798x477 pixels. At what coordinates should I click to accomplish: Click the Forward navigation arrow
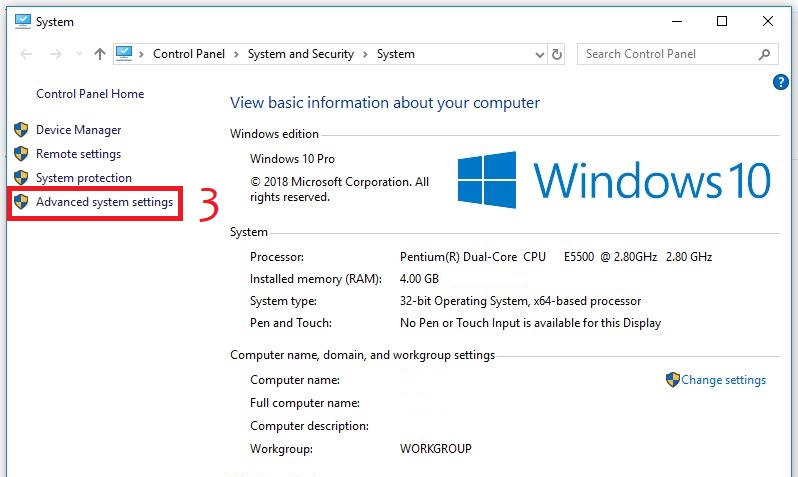55,54
